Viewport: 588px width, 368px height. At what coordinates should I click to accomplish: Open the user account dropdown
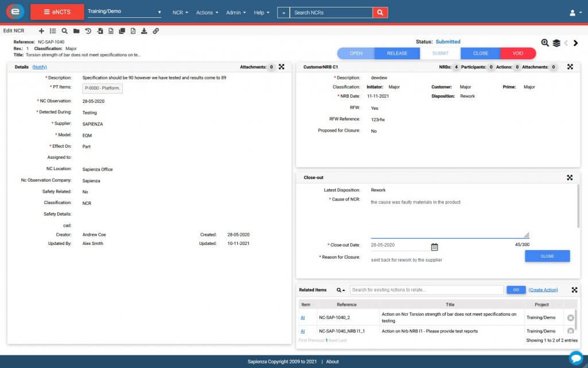575,13
